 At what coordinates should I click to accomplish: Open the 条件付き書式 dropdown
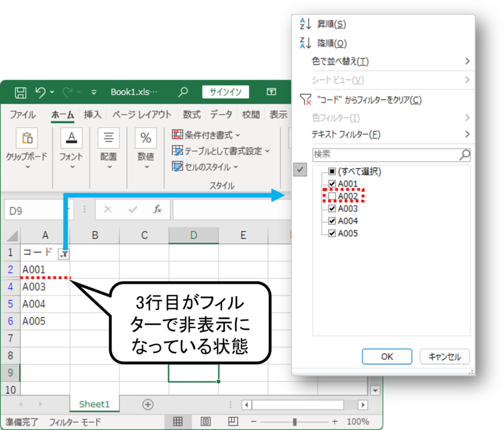coord(206,135)
